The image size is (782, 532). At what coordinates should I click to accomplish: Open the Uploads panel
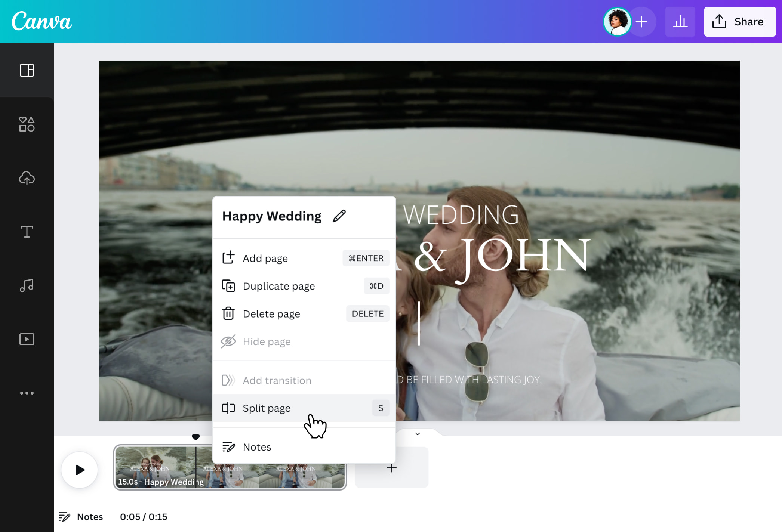(27, 178)
